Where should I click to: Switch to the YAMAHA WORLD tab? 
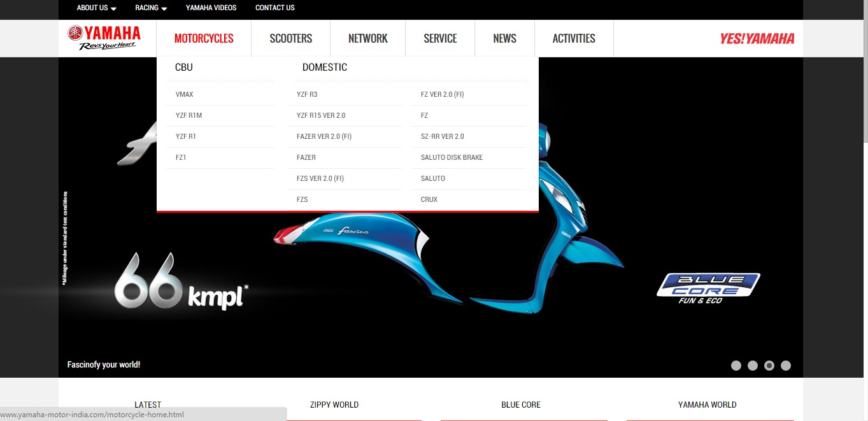[708, 404]
